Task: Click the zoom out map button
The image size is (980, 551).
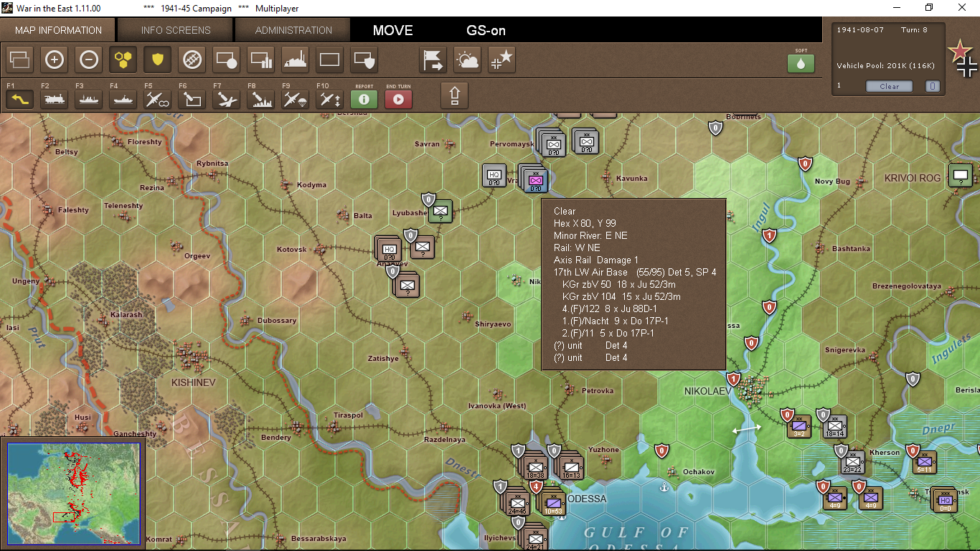Action: pyautogui.click(x=89, y=60)
